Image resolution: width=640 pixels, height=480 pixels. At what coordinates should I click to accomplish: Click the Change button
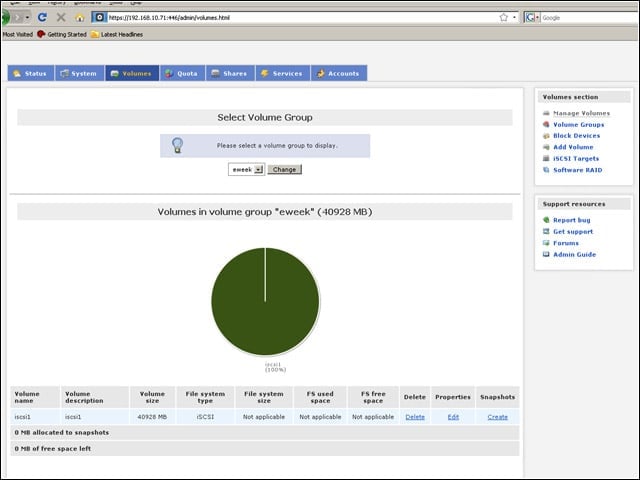(284, 169)
